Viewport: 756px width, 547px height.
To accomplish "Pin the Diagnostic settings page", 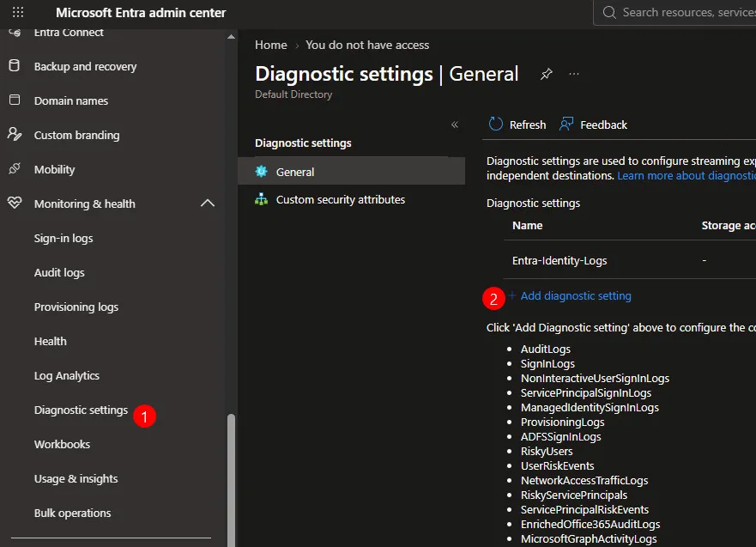I will (x=547, y=75).
